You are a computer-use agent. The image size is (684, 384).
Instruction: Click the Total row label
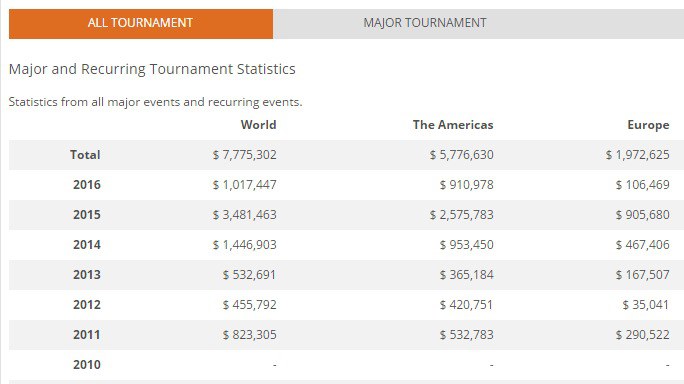click(85, 155)
